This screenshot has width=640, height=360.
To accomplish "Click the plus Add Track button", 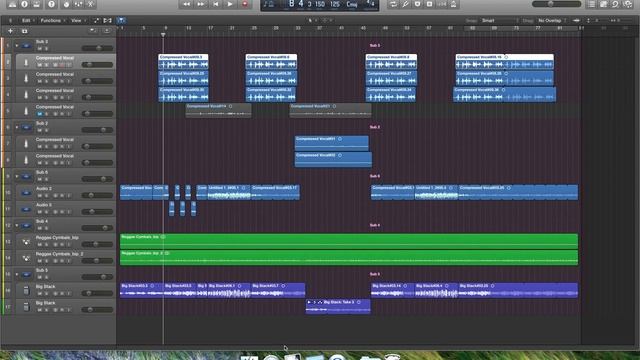I will click(x=10, y=31).
